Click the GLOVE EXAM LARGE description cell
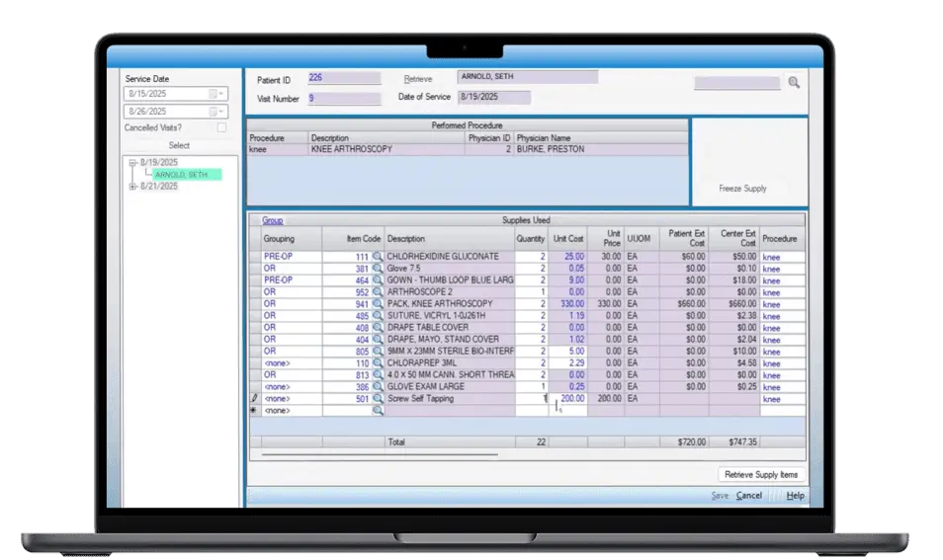Screen dimensions: 943x560 (x=449, y=387)
